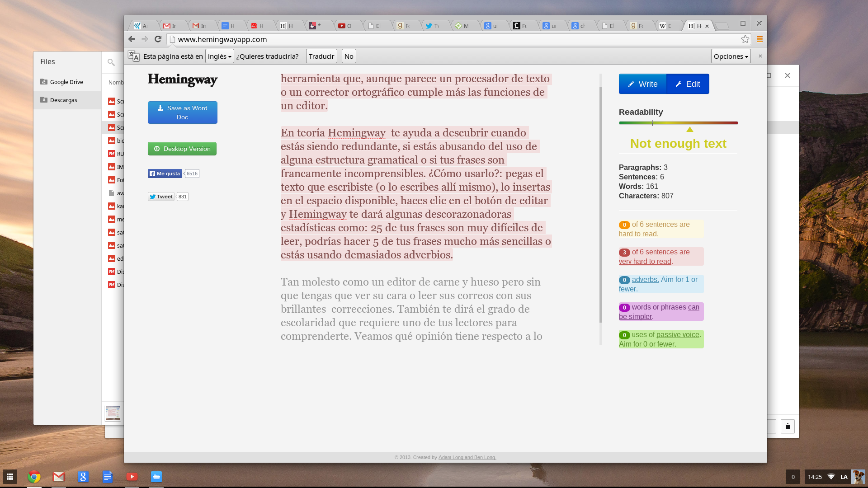Select Descargas in the Files window
This screenshot has width=868, height=488.
tap(67, 100)
